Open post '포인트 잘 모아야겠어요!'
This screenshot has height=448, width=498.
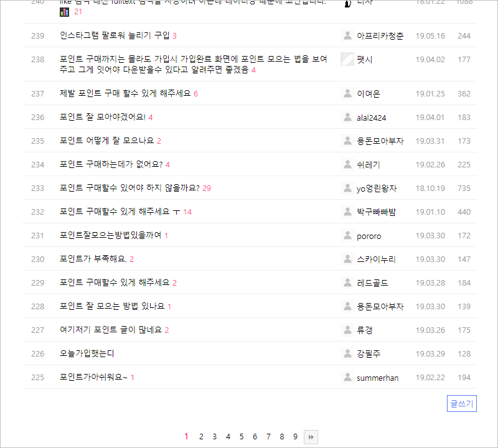[x=103, y=117]
